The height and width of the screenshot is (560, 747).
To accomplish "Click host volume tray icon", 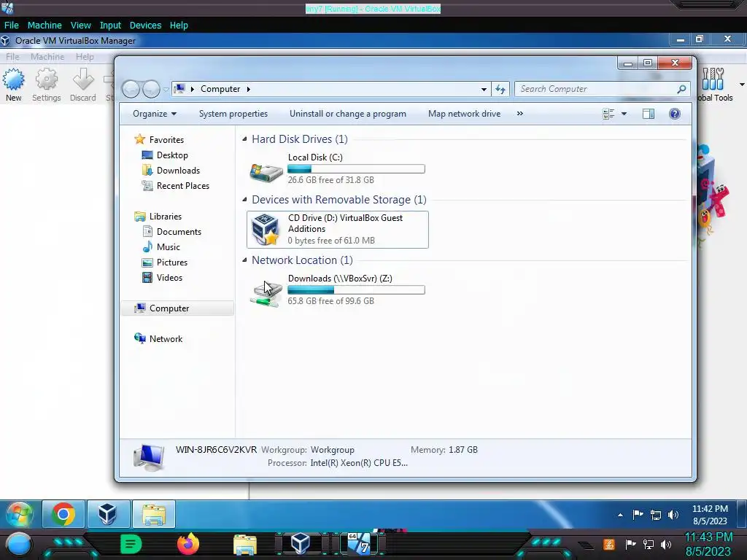I will [x=666, y=544].
